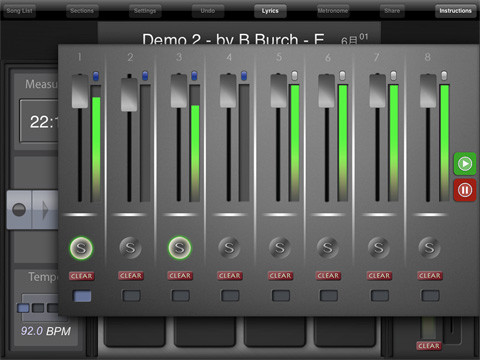Click the channel 4 volume fader knob
This screenshot has width=480, height=360.
(228, 91)
